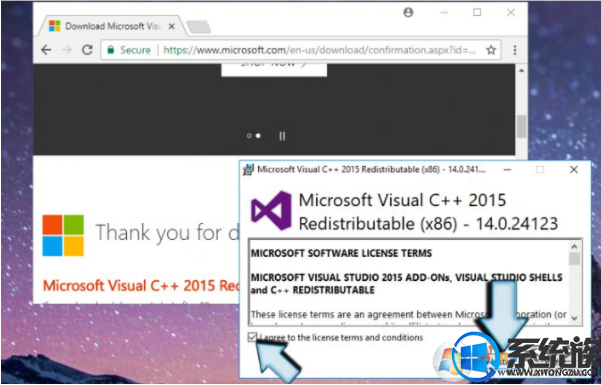Click the Visual Studio purple logo
The width and height of the screenshot is (601, 385).
pos(271,211)
